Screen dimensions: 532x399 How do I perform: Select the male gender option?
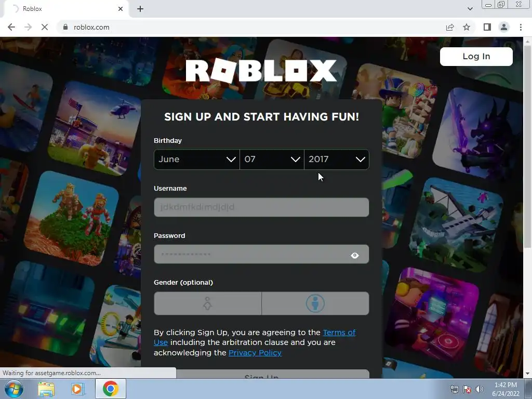click(x=315, y=303)
